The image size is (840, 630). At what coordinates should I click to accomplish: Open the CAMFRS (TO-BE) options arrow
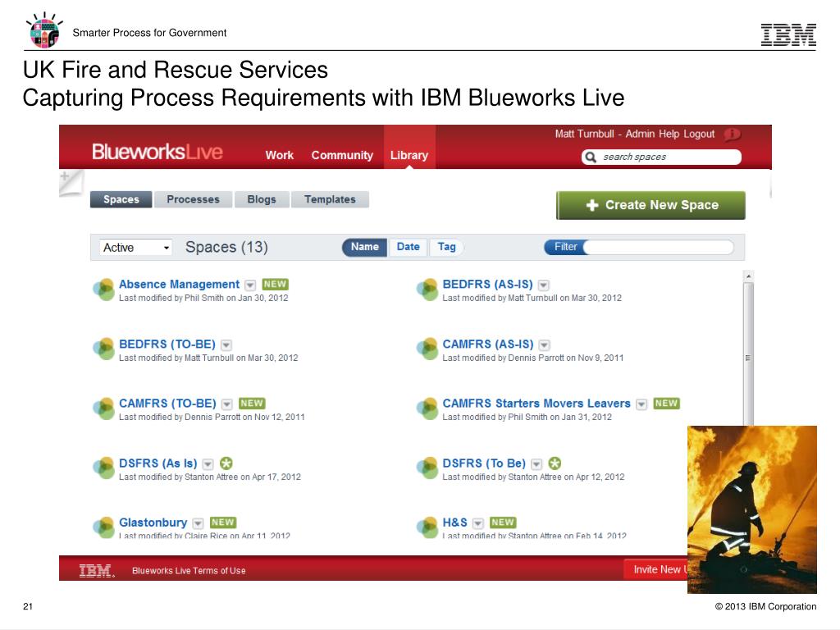point(227,404)
